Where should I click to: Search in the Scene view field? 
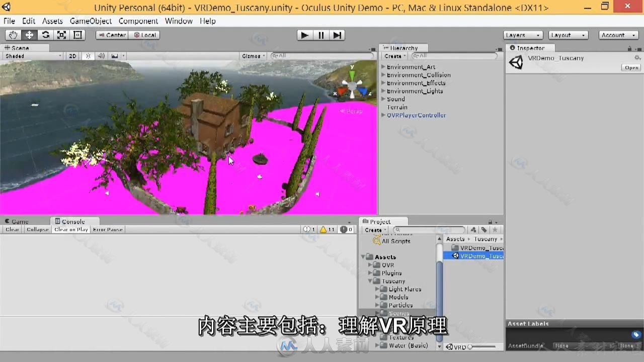click(323, 56)
